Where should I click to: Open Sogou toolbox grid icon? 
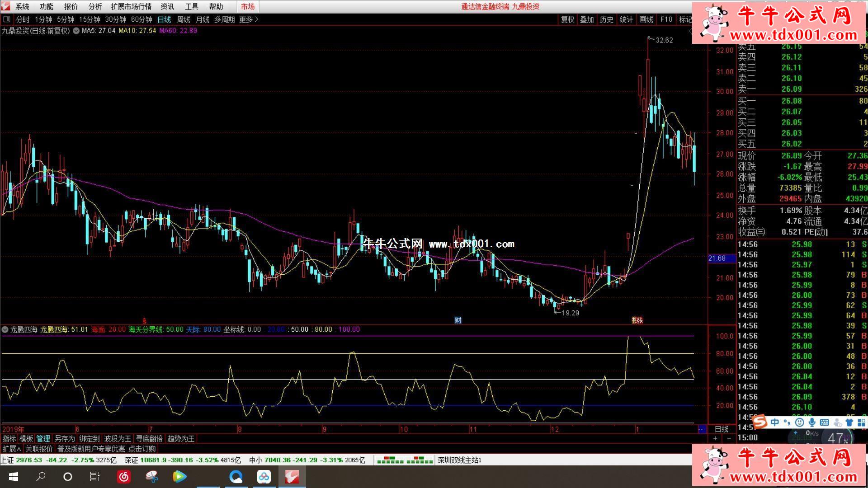(861, 422)
